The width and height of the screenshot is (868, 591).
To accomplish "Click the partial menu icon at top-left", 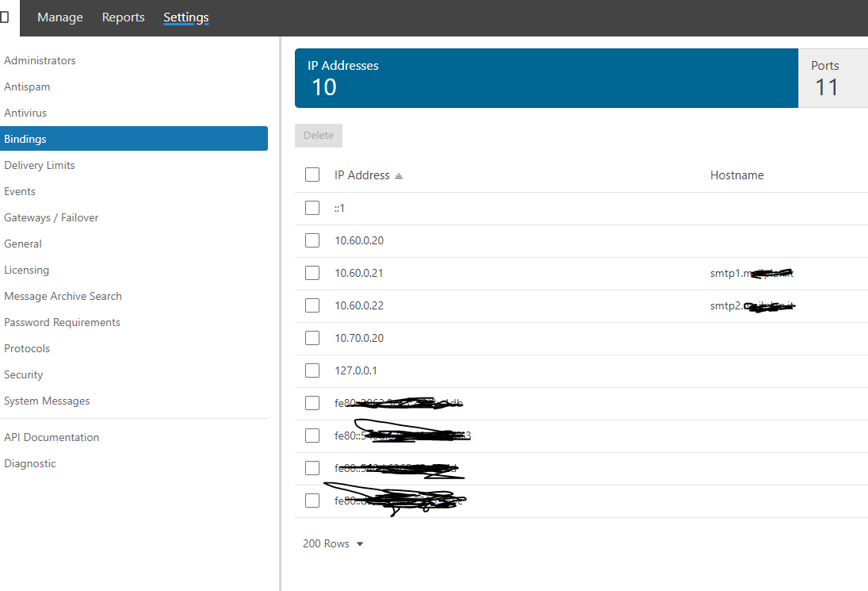I will tap(5, 17).
